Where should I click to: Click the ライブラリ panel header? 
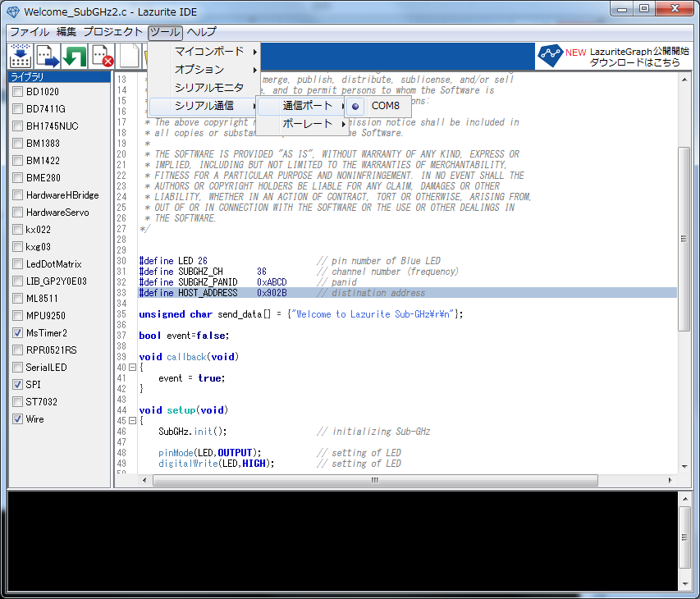point(59,77)
